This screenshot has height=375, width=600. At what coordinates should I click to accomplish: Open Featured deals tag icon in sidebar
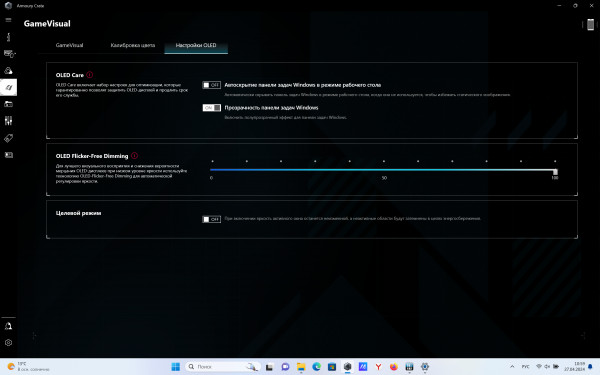pos(8,138)
